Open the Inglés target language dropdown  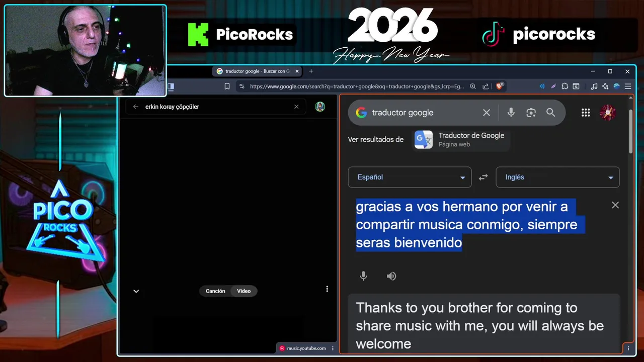coord(557,177)
